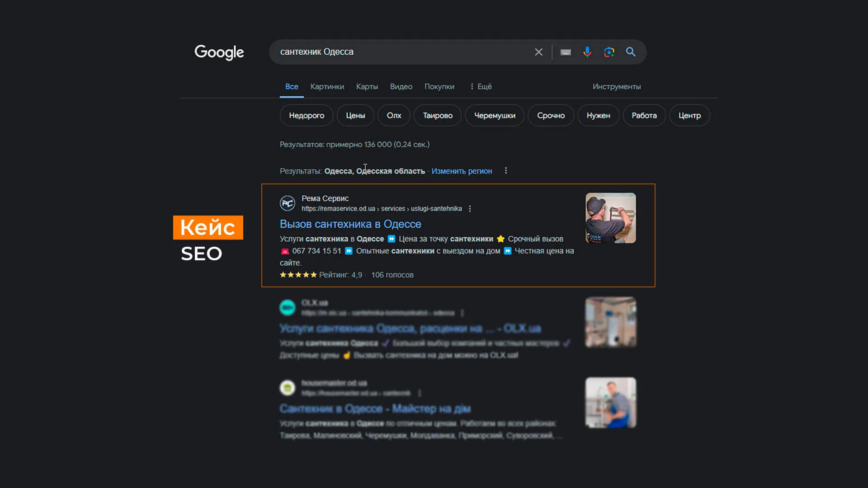Apply the 'Таирово' filter chip
This screenshot has width=868, height=488.
pyautogui.click(x=438, y=116)
